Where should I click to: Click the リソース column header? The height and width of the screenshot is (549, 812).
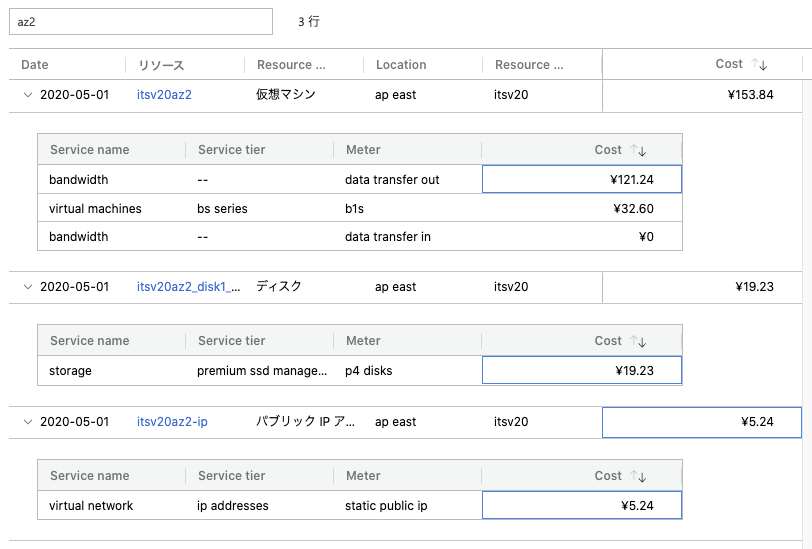[x=161, y=65]
